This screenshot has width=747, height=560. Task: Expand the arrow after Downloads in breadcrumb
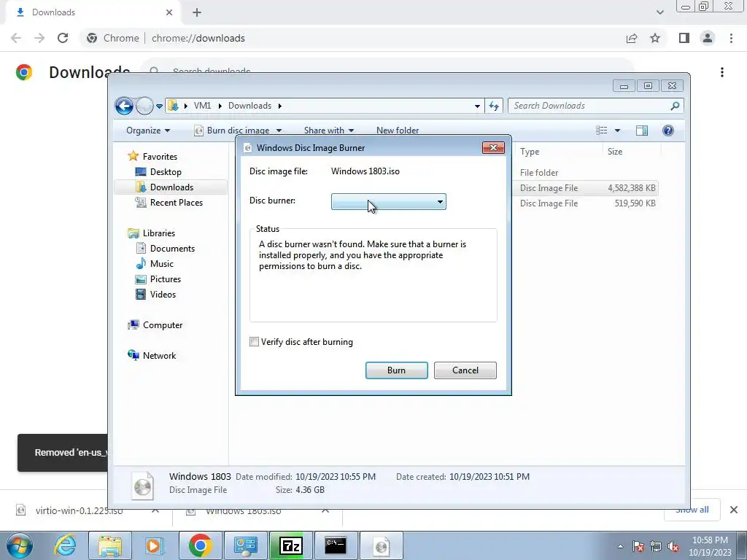pos(280,106)
